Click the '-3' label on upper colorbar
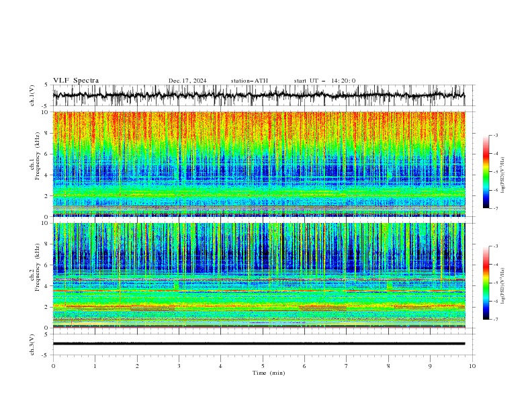The height and width of the screenshot is (411, 532). click(x=496, y=135)
